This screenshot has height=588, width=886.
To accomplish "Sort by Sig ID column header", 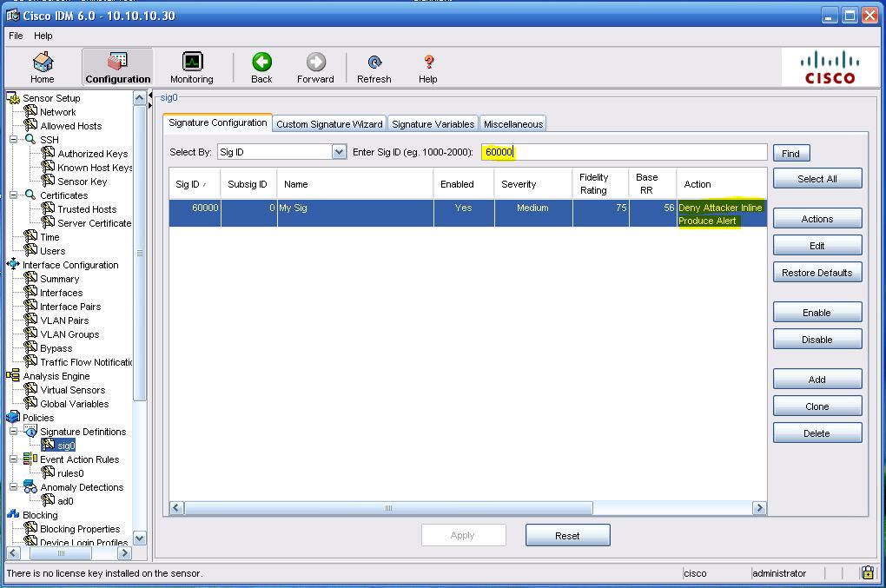I will [x=195, y=184].
